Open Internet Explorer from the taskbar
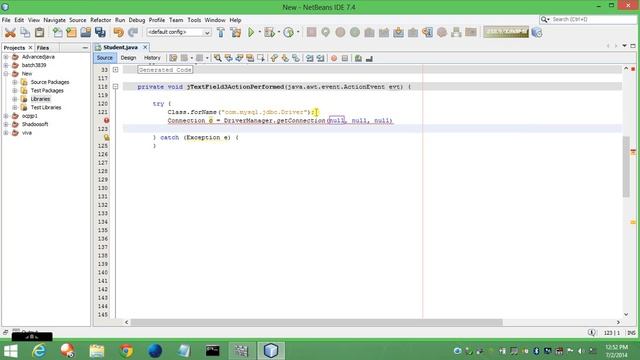 coord(39,351)
